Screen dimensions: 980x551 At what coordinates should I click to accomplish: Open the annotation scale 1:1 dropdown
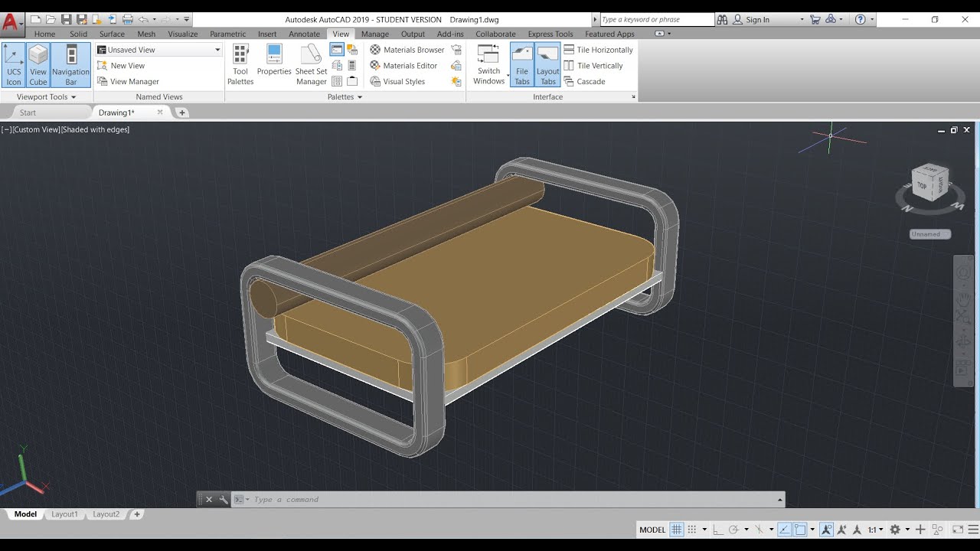[x=876, y=530]
